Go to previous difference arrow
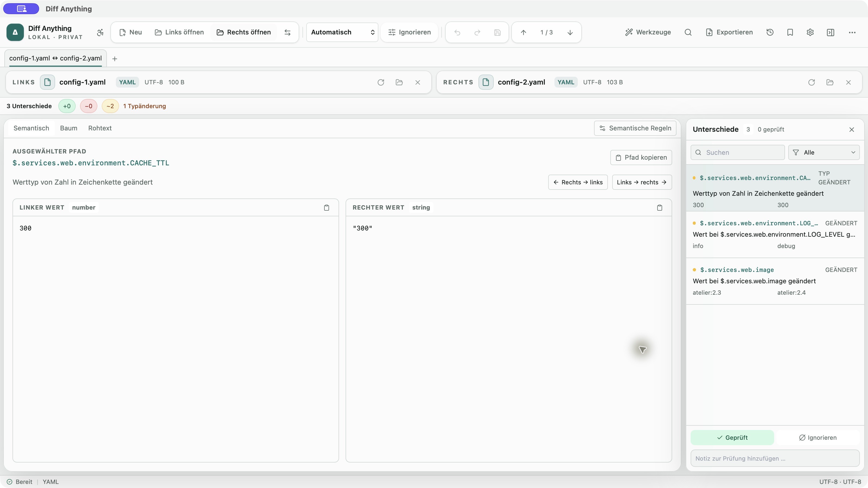This screenshot has width=868, height=488. click(x=523, y=32)
